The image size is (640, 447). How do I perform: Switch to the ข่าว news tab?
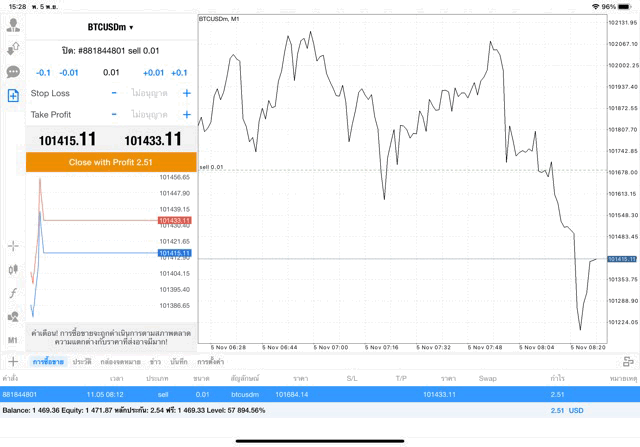point(155,361)
